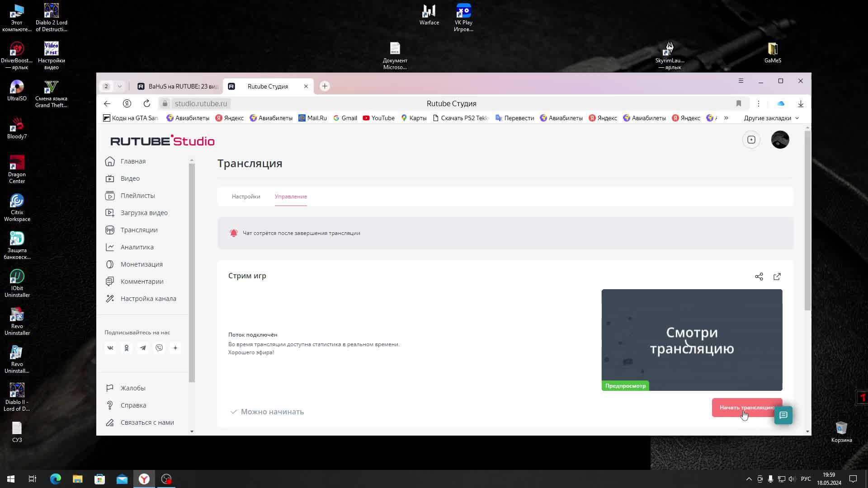The width and height of the screenshot is (868, 488).
Task: Open the support chat widget
Action: click(x=783, y=415)
